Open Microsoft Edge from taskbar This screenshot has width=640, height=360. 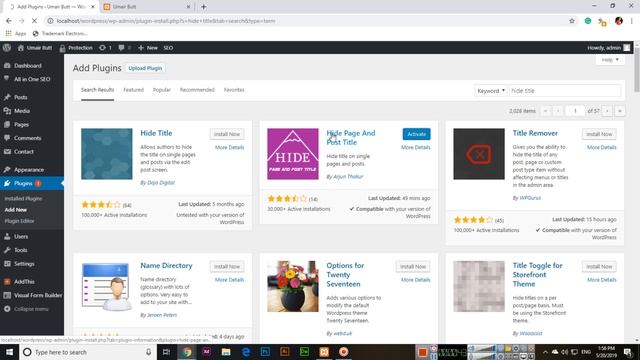tap(246, 352)
